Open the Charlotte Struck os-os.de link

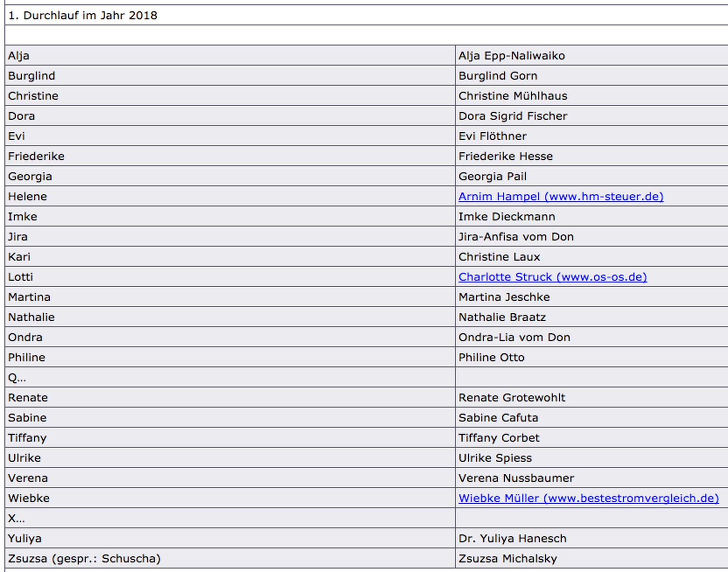click(x=552, y=277)
